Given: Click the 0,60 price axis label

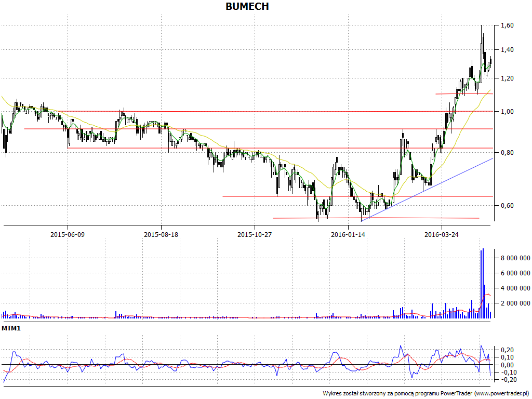Looking at the screenshot, I should (507, 206).
